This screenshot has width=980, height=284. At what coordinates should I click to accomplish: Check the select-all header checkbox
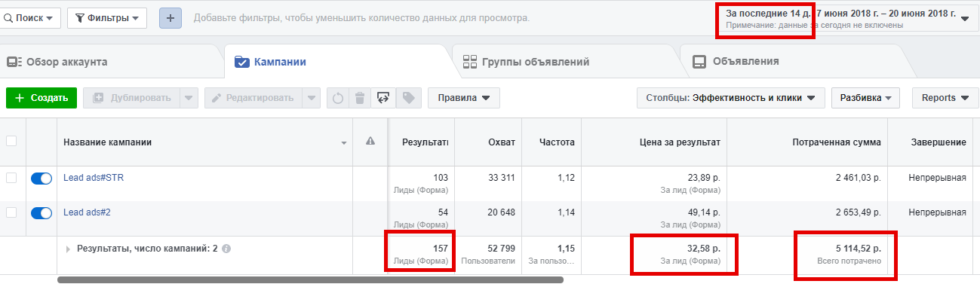11,141
